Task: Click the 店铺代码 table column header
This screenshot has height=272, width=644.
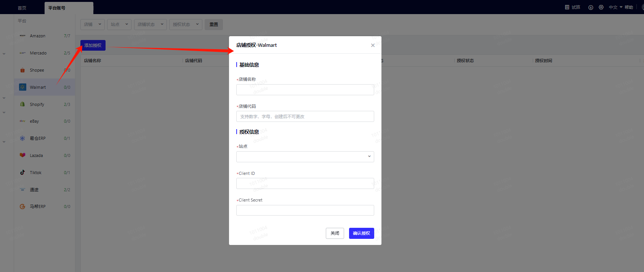Action: 194,61
